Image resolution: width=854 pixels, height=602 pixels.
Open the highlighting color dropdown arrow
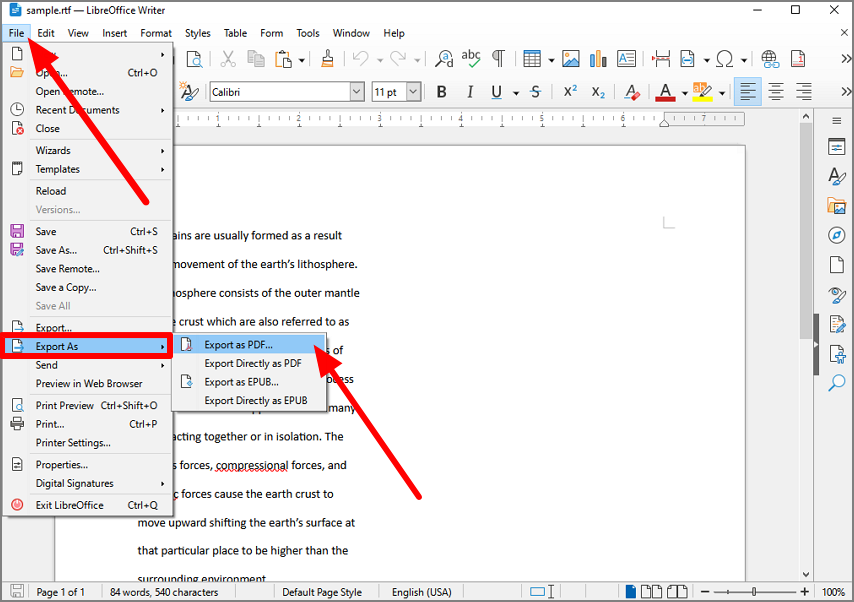coord(722,93)
